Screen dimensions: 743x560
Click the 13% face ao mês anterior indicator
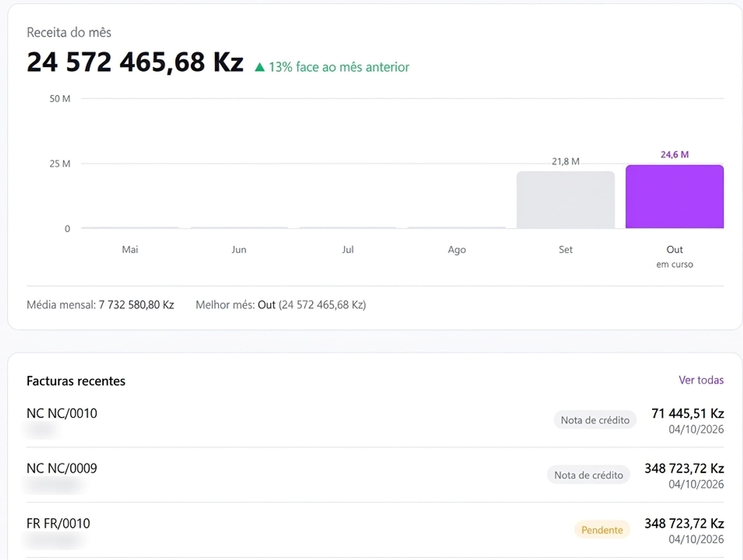click(x=332, y=67)
